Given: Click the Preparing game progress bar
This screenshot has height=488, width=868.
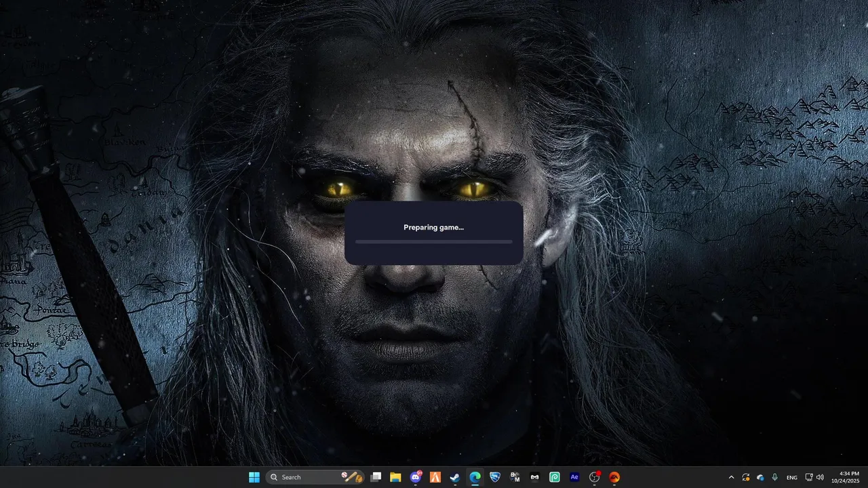Looking at the screenshot, I should [434, 241].
